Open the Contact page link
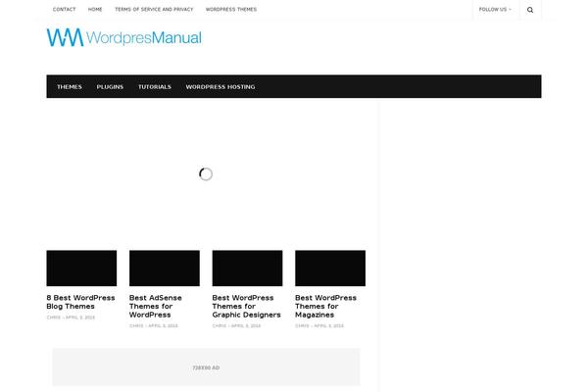 click(x=64, y=10)
